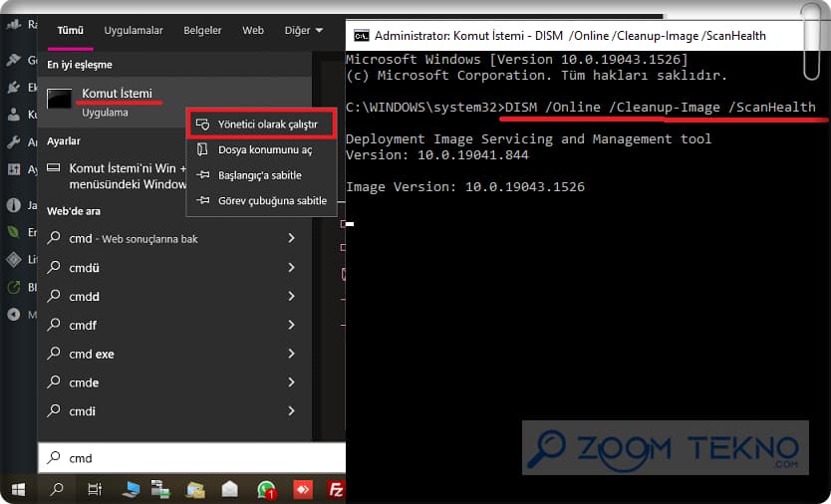This screenshot has width=831, height=504.
Task: Open the Web search tab
Action: (x=253, y=31)
